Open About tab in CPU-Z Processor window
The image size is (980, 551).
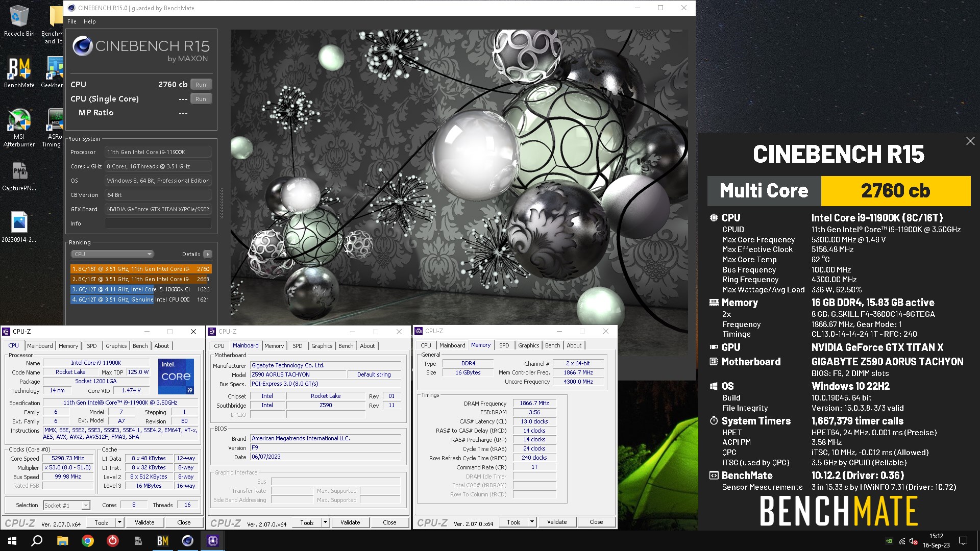[x=162, y=346]
